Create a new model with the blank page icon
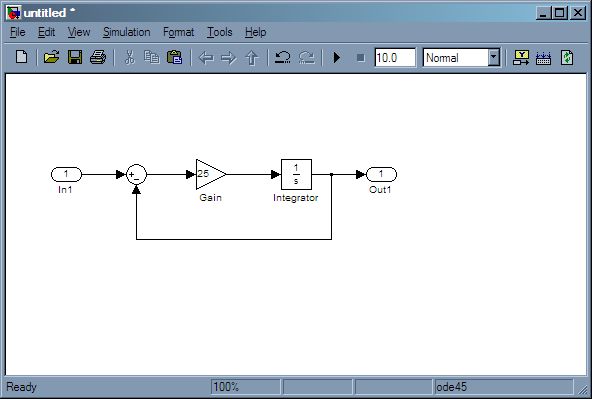Image resolution: width=592 pixels, height=400 pixels. coord(22,57)
